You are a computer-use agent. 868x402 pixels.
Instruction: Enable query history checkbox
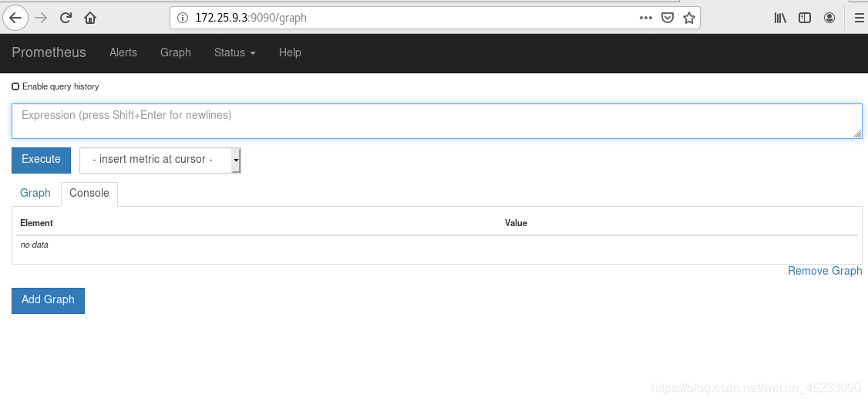[15, 86]
